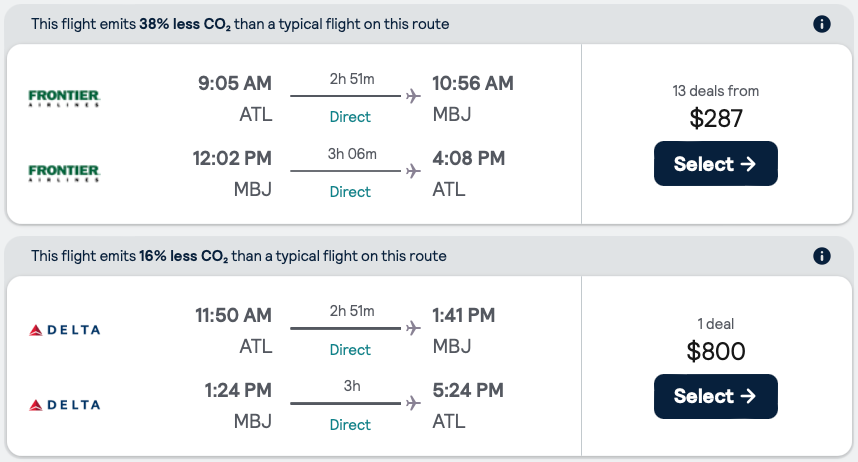Click Frontier logo on return MBJ flight

coord(65,173)
